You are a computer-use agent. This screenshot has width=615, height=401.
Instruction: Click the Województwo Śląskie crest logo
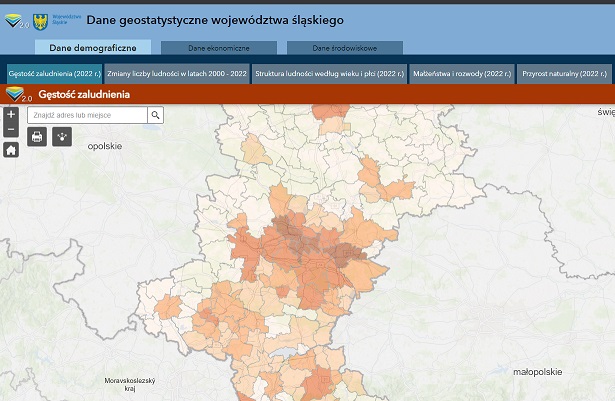(40, 20)
